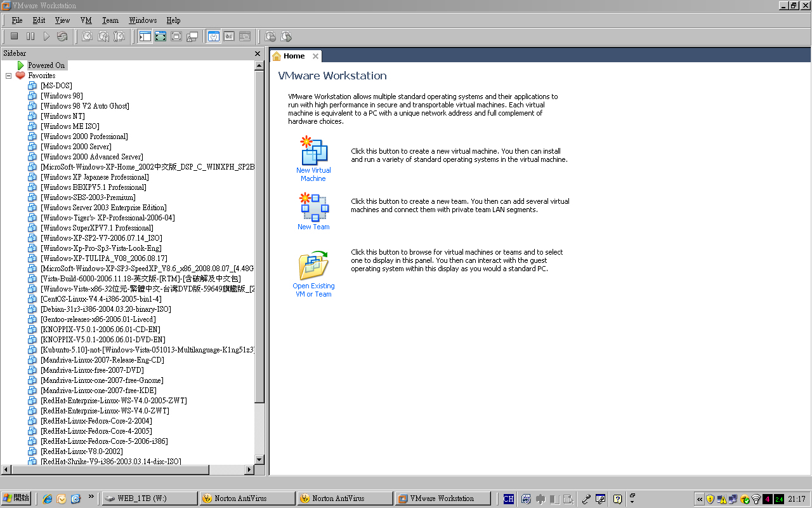Close the Sidebar panel
The height and width of the screenshot is (508, 812).
tap(258, 53)
